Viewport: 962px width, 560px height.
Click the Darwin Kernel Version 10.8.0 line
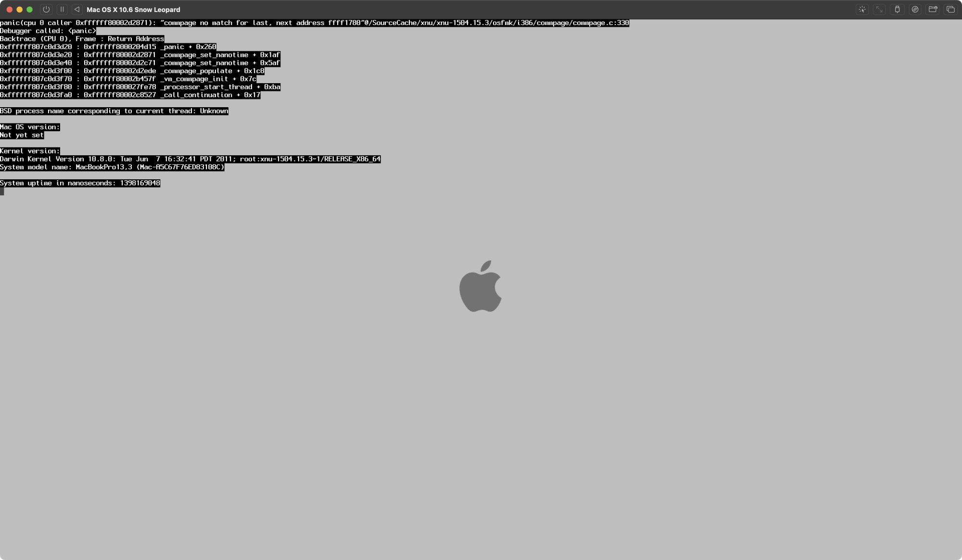[x=190, y=159]
